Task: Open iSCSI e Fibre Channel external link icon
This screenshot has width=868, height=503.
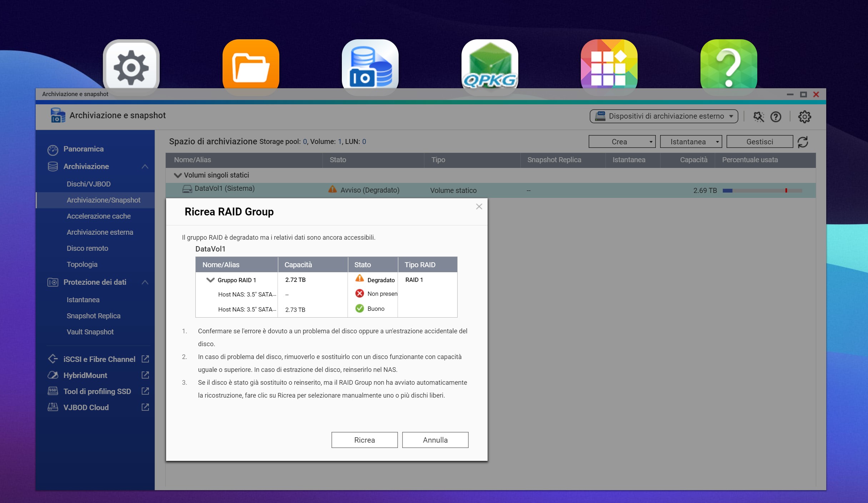Action: pyautogui.click(x=145, y=359)
